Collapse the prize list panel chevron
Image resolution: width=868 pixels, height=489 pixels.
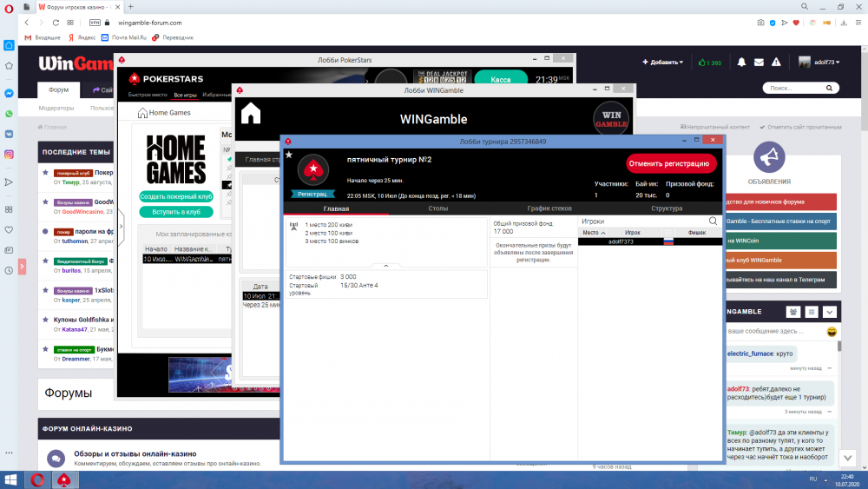point(386,266)
